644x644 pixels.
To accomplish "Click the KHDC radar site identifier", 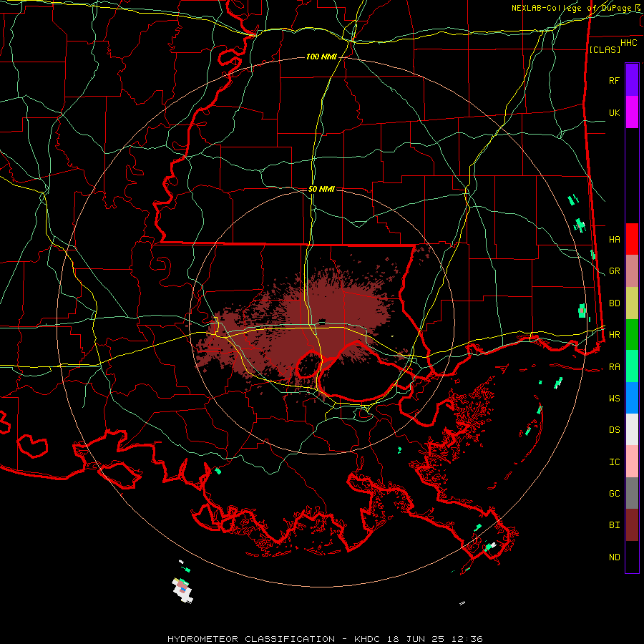I will click(368, 639).
